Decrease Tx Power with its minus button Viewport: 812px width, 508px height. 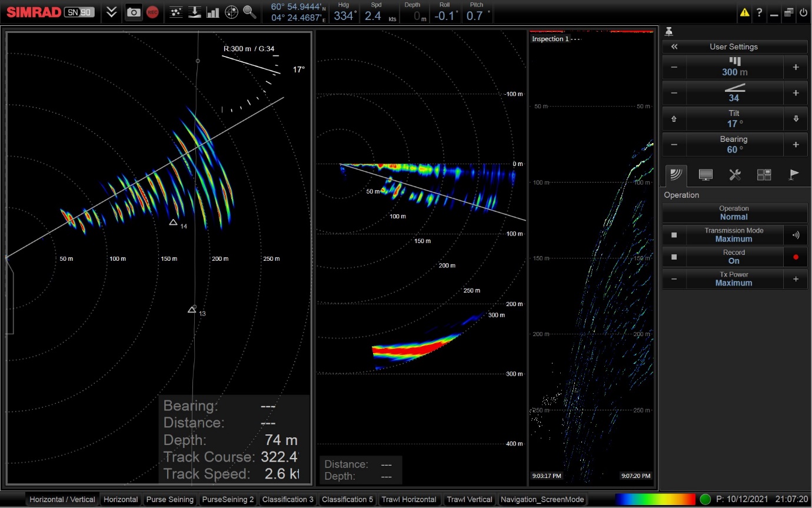click(x=674, y=279)
